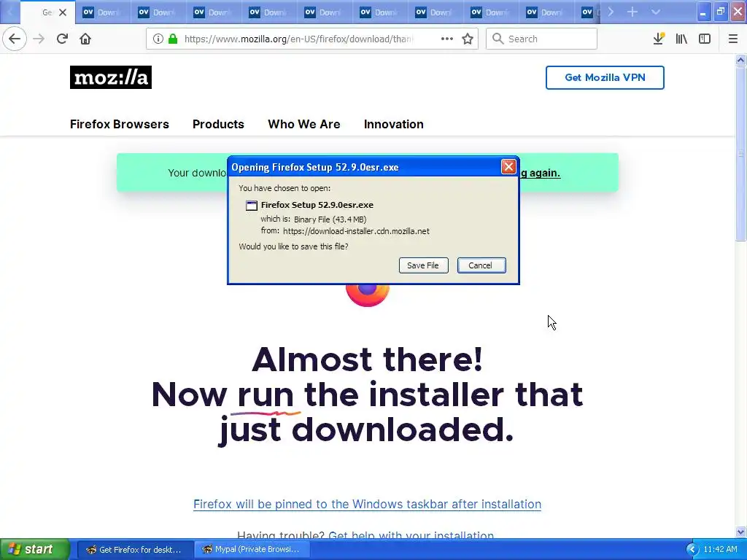This screenshot has width=747, height=560.
Task: List all tabs dropdown arrow
Action: point(656,12)
